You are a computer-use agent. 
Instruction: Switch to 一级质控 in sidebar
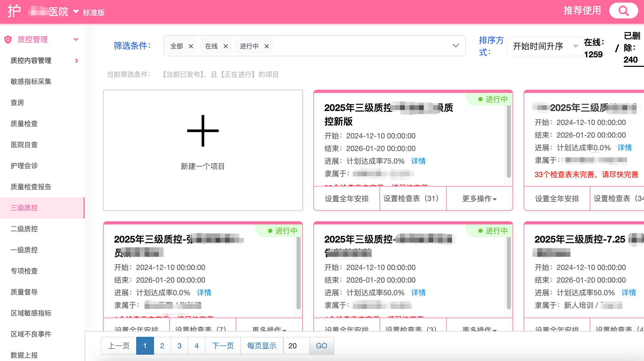coord(24,250)
